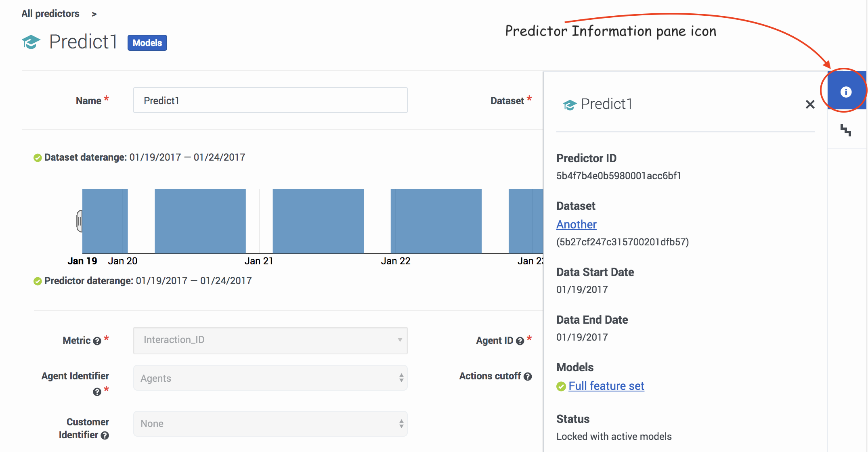Image resolution: width=868 pixels, height=452 pixels.
Task: Click the Models badge
Action: (147, 43)
